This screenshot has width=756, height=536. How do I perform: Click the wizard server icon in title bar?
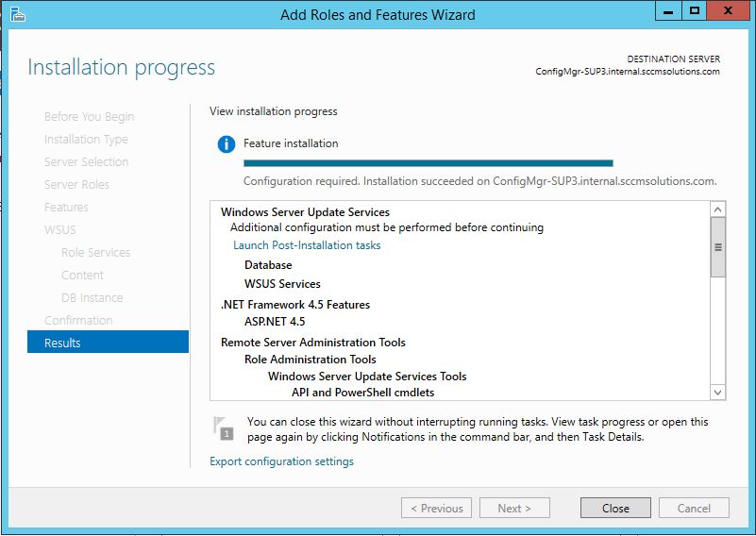coord(17,14)
